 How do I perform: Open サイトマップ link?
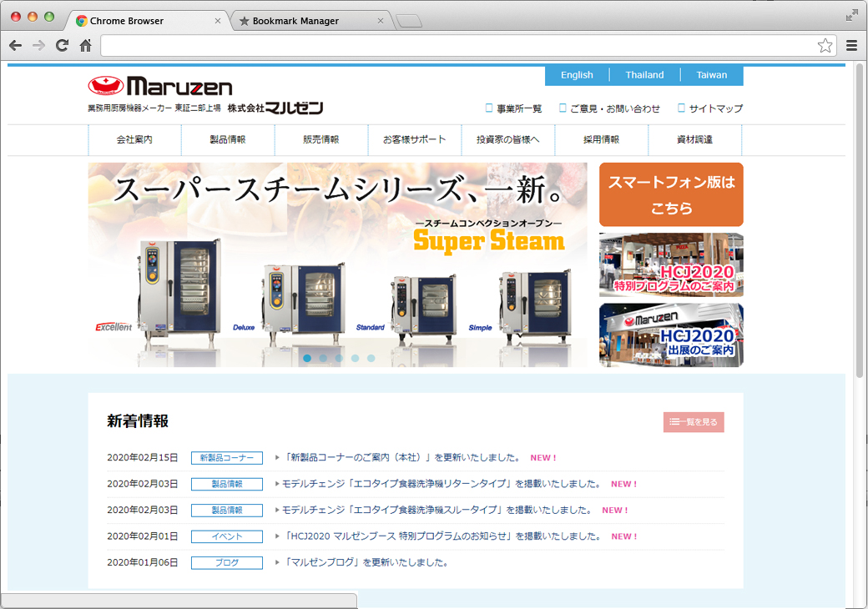(710, 109)
